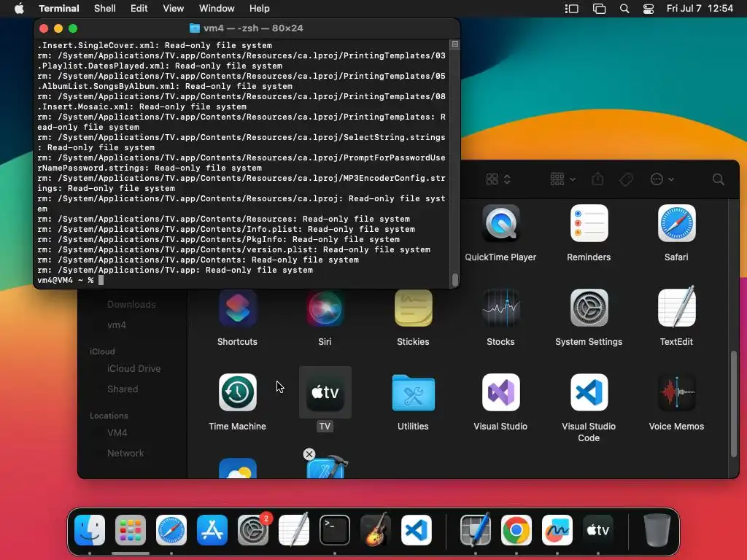747x560 pixels.
Task: Open the Edit menu
Action: tap(139, 9)
